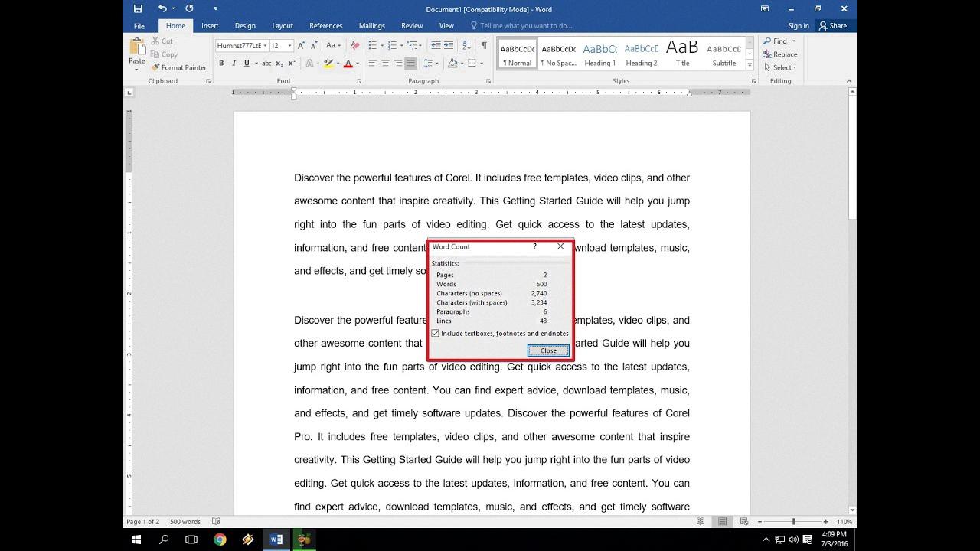Apply strikethrough formatting

pos(266,64)
